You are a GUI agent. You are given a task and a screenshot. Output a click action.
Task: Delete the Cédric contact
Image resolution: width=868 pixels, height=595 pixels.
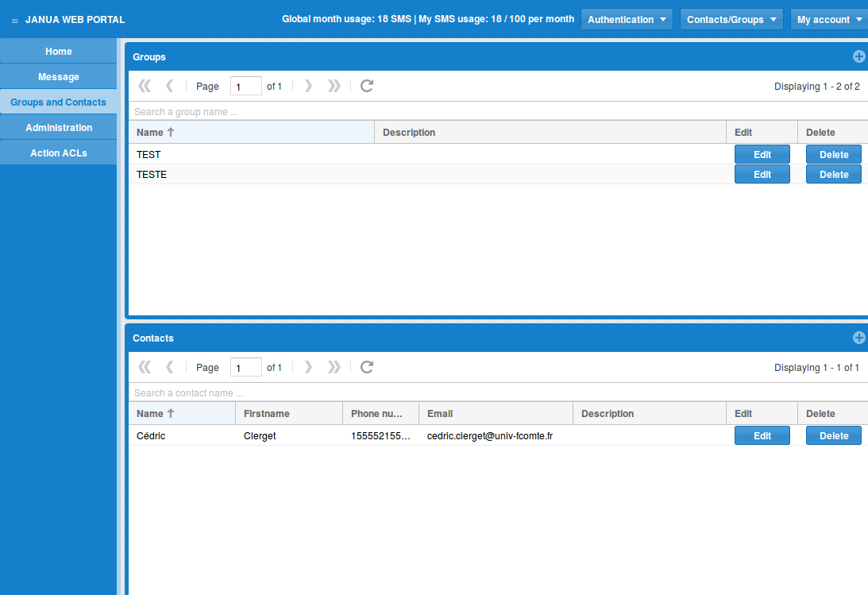[x=833, y=435]
